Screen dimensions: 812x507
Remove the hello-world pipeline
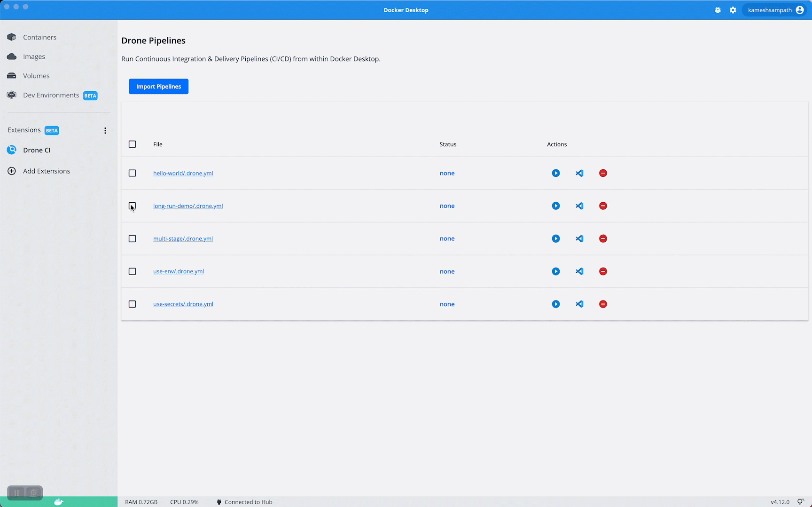603,173
